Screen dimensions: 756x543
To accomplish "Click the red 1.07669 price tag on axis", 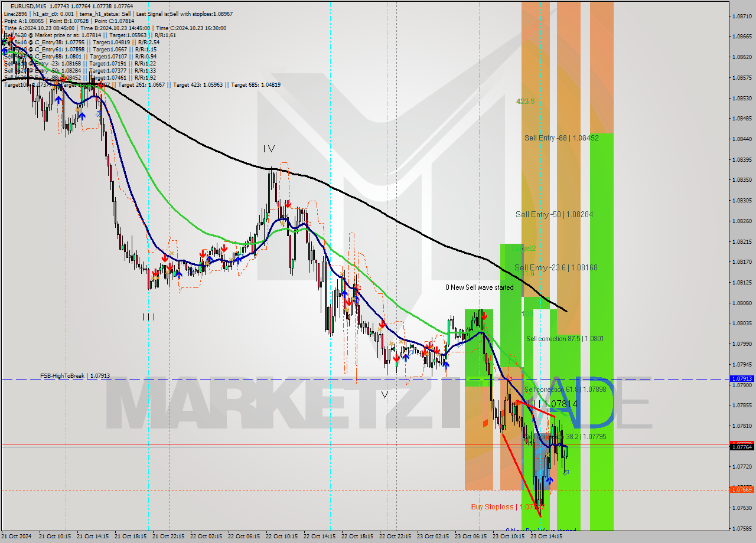I will coord(742,490).
